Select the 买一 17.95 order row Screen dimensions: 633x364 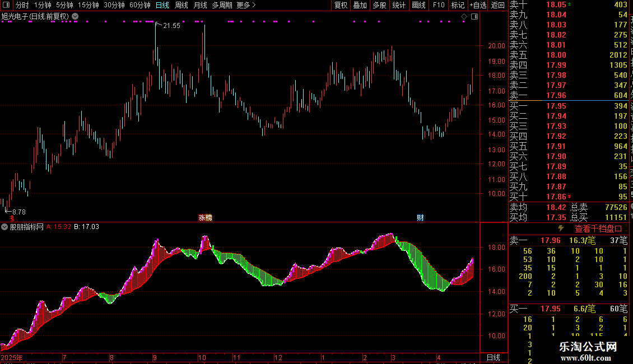pos(569,106)
